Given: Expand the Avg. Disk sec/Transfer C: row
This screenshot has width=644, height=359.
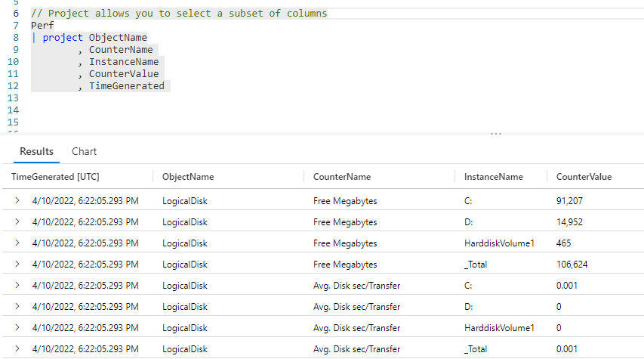Looking at the screenshot, I should 17,286.
